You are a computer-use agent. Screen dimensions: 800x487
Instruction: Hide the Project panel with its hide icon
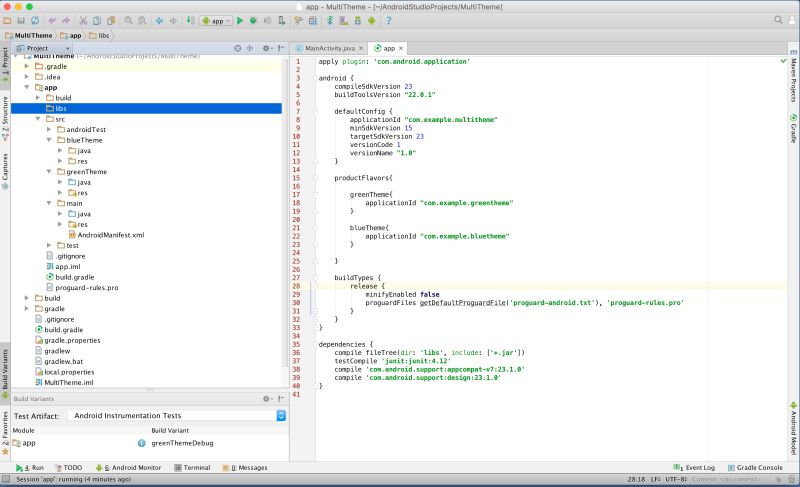[281, 48]
